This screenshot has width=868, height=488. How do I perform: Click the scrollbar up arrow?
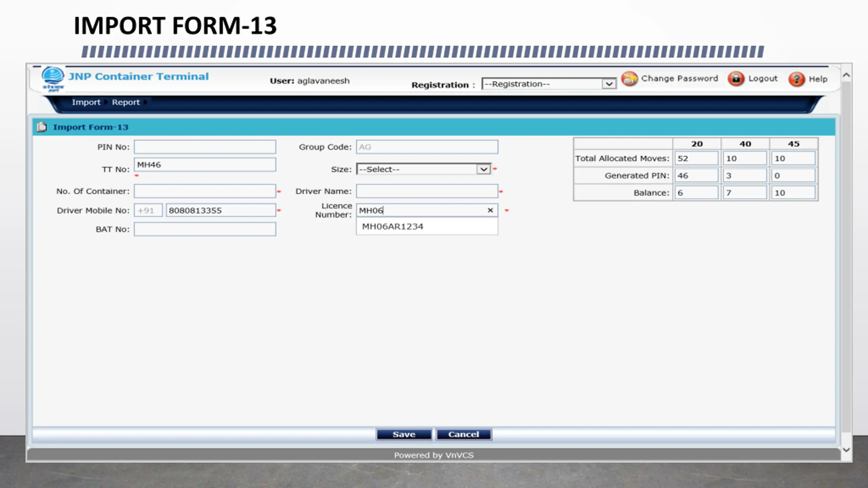click(x=846, y=75)
